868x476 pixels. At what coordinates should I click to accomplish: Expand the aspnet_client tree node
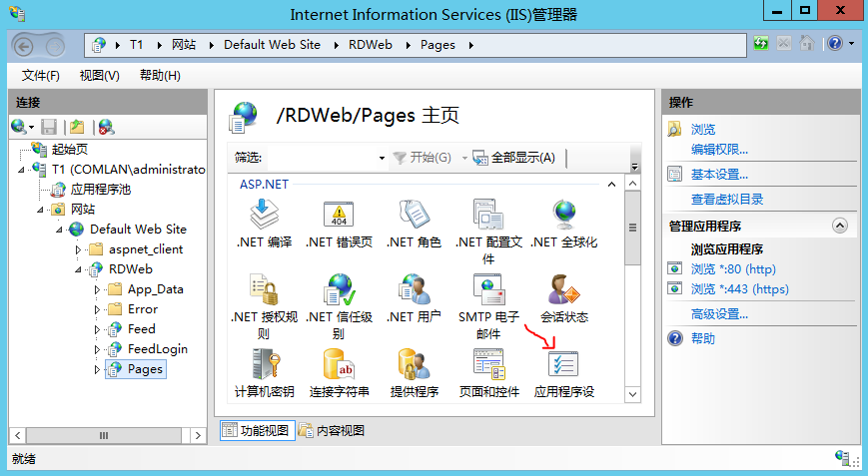tap(78, 249)
